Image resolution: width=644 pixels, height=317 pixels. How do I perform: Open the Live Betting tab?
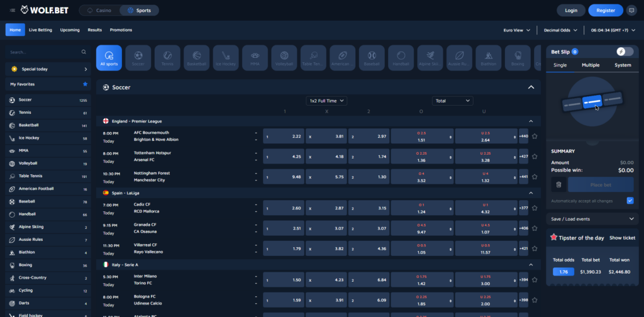point(40,30)
